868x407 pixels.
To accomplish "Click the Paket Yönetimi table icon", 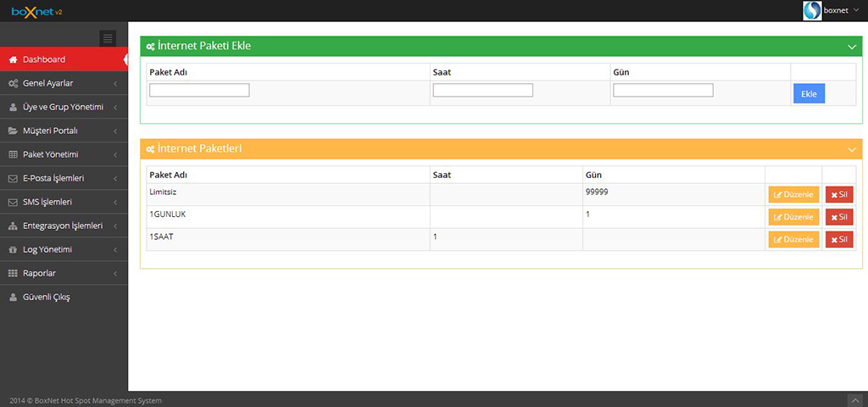I will (x=14, y=154).
